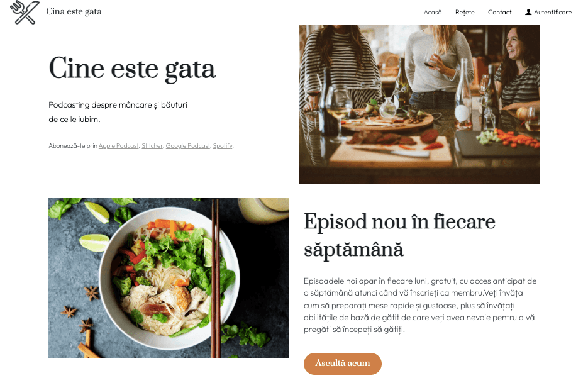Click the Abonează-te prin label text
Screen dimensions: 588x378
[73, 146]
